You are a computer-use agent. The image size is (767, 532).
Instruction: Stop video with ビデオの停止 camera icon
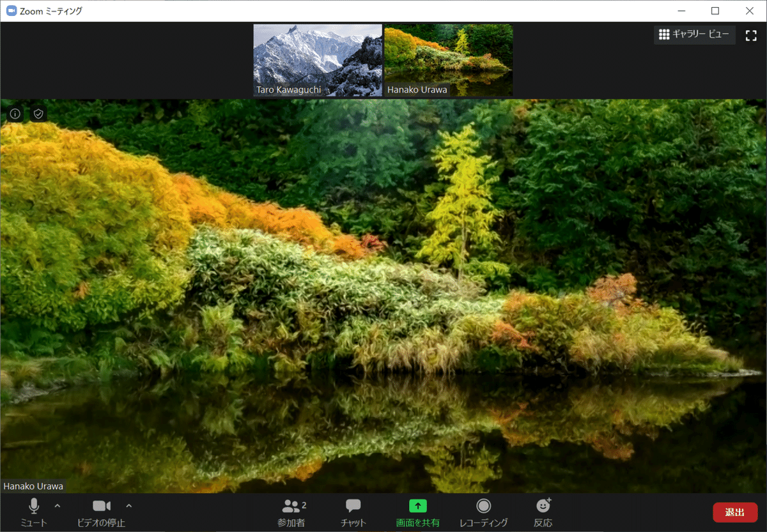[101, 512]
